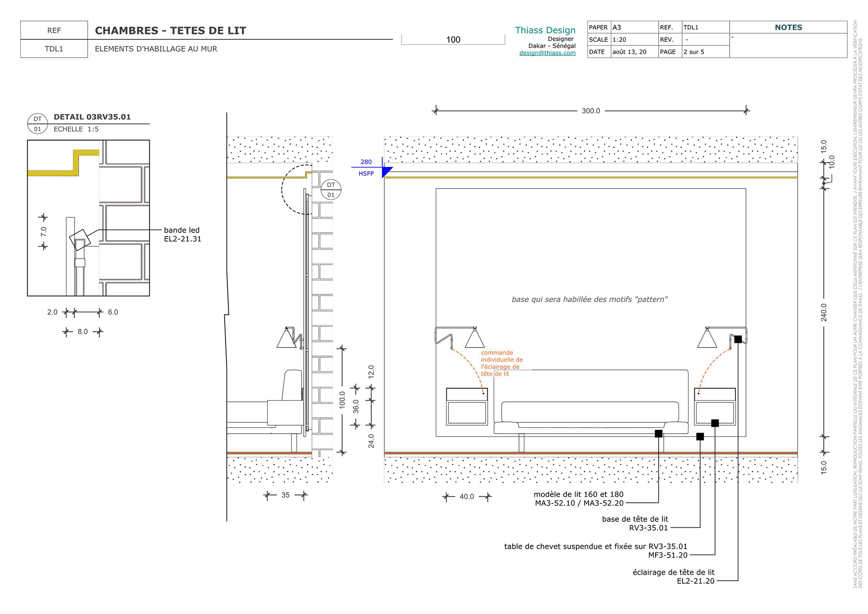Click the NOTES header
Screen dimensions: 868x614
788,27
